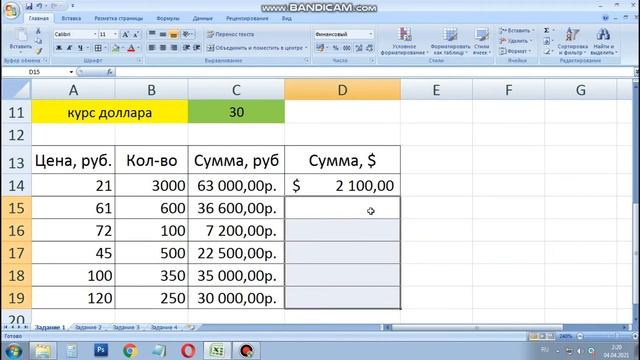
Task: Enable Перенос текста (wrap text)
Action: tap(231, 34)
